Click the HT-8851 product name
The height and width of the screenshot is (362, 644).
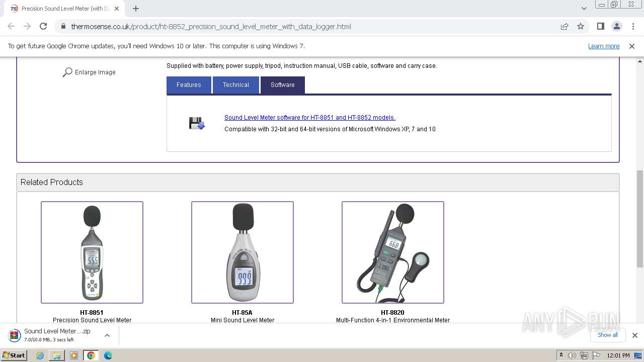point(92,312)
